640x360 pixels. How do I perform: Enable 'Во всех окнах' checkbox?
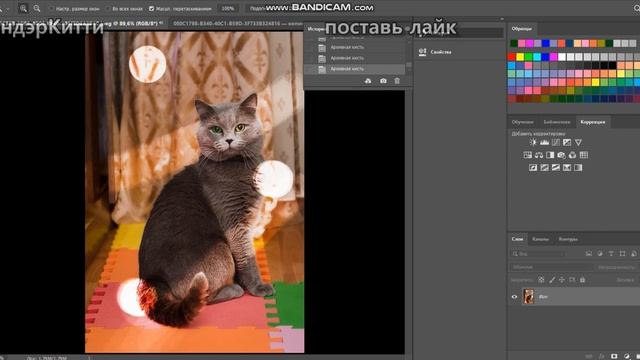pyautogui.click(x=108, y=9)
